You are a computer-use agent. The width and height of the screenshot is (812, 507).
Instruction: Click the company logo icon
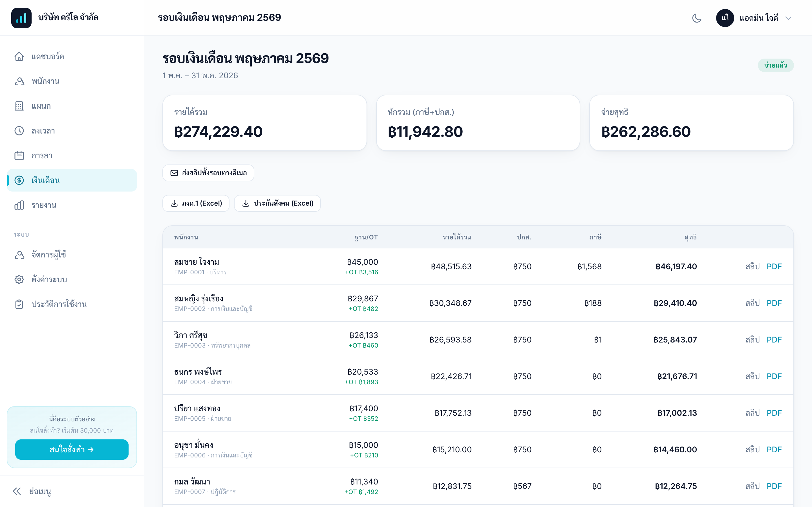coord(21,18)
